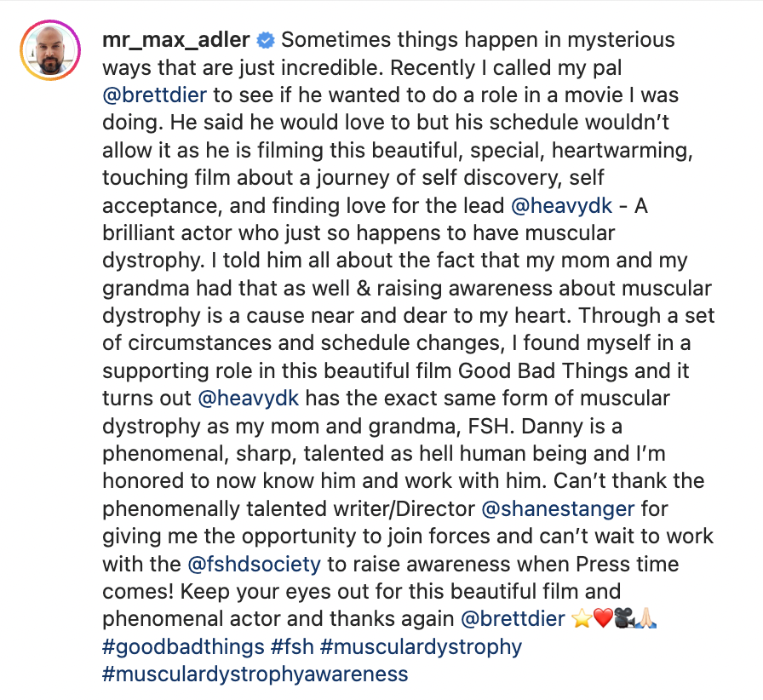Open the @fshdsociety mention
Image resolution: width=763 pixels, height=700 pixels.
(254, 565)
